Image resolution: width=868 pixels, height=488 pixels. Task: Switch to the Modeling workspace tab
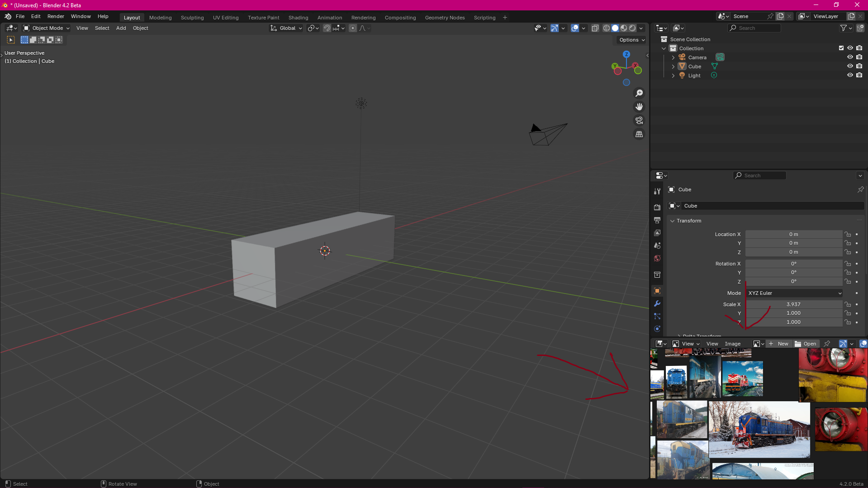pyautogui.click(x=160, y=18)
